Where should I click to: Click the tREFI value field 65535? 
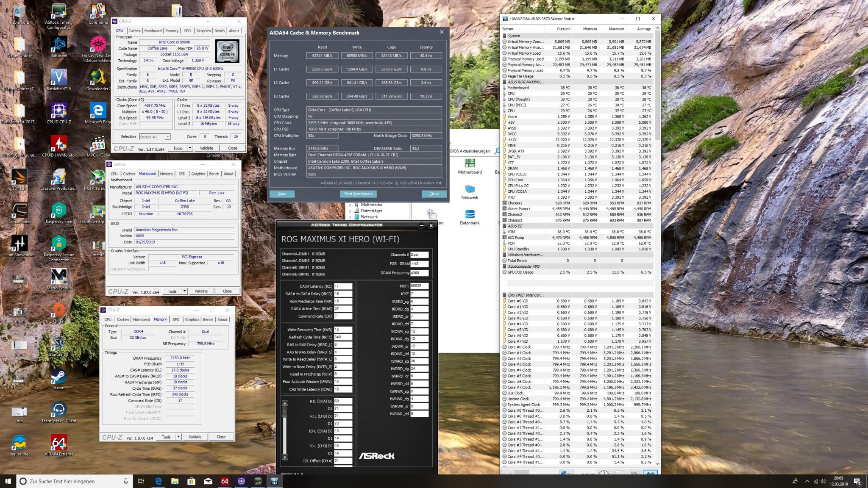coord(419,286)
